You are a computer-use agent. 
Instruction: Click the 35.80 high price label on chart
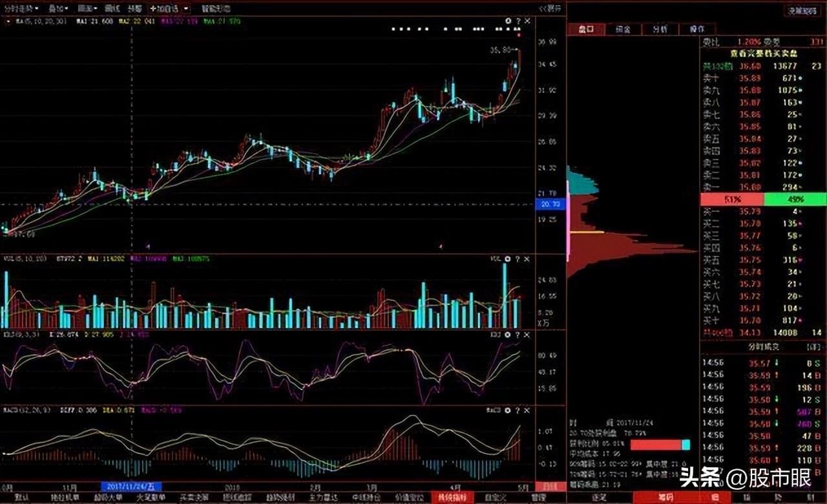500,50
